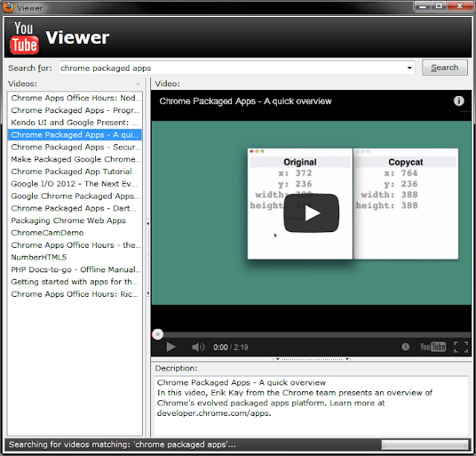Viewport: 476px width, 456px height.
Task: Click the Firefox icon in the title bar
Action: pos(8,7)
